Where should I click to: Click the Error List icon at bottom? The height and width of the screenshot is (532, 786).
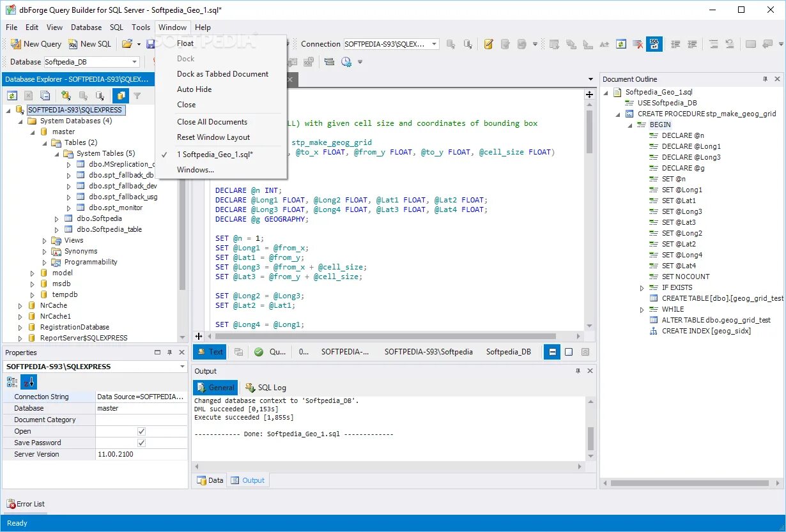tap(11, 504)
